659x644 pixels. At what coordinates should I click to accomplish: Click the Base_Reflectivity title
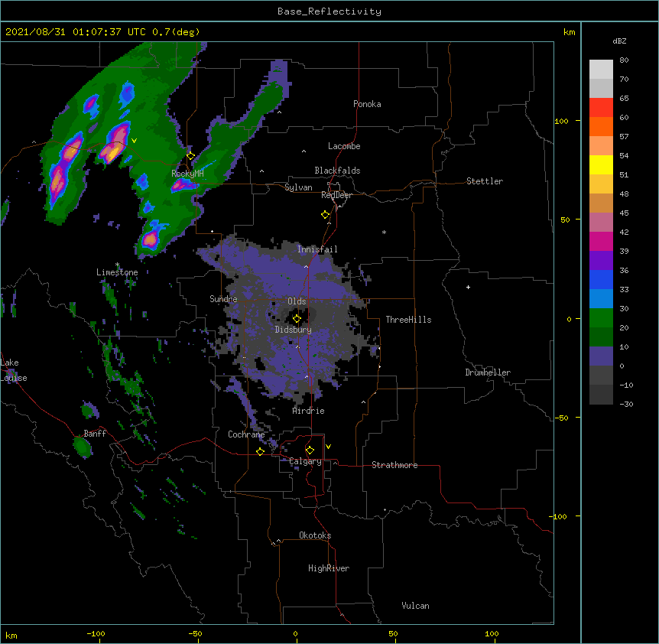pyautogui.click(x=329, y=11)
